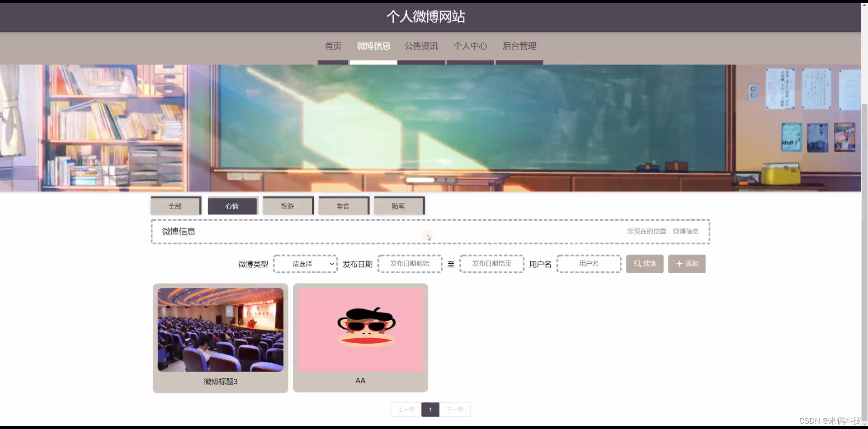Open 后台管理 in the navigation bar
This screenshot has width=868, height=429.
pos(519,46)
